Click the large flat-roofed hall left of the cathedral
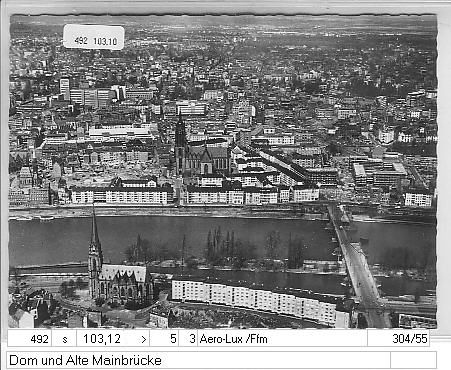Screen dimensions: 451x370 pyautogui.click(x=122, y=132)
